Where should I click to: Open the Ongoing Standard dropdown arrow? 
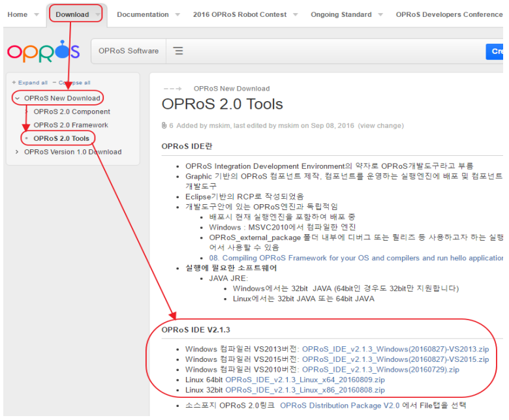[x=380, y=14]
